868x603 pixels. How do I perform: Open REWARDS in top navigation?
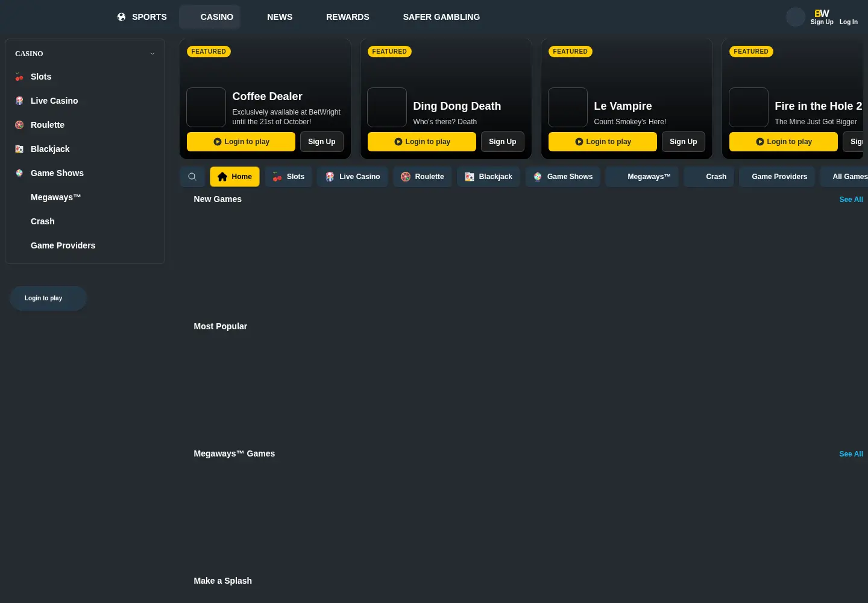tap(348, 17)
